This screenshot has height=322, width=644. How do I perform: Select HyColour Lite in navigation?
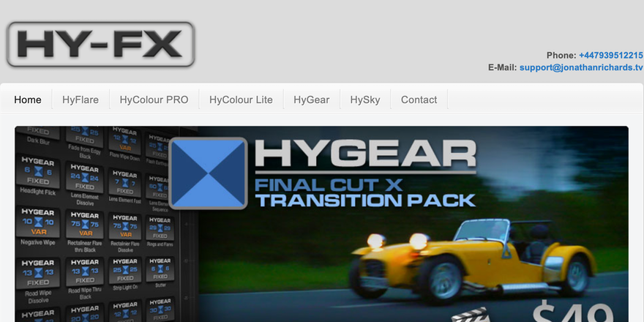point(241,100)
